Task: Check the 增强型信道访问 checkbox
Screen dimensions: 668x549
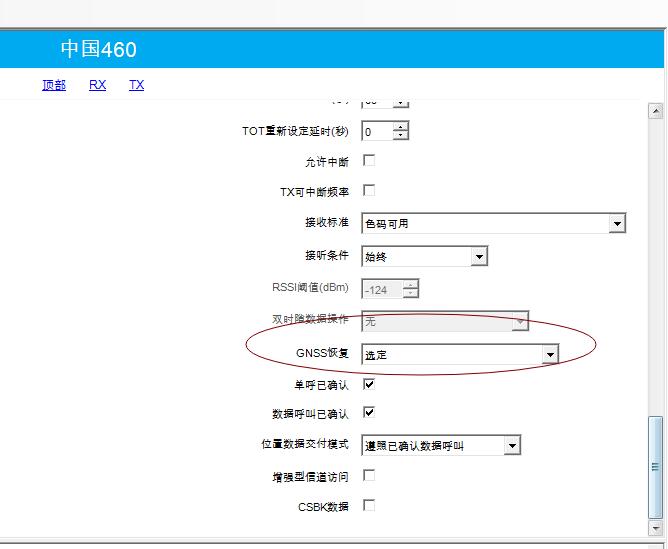Action: coord(369,475)
